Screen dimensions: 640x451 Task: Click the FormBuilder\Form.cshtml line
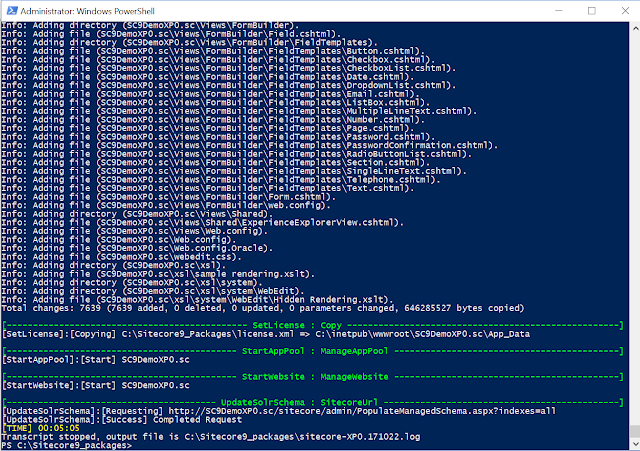(169, 197)
